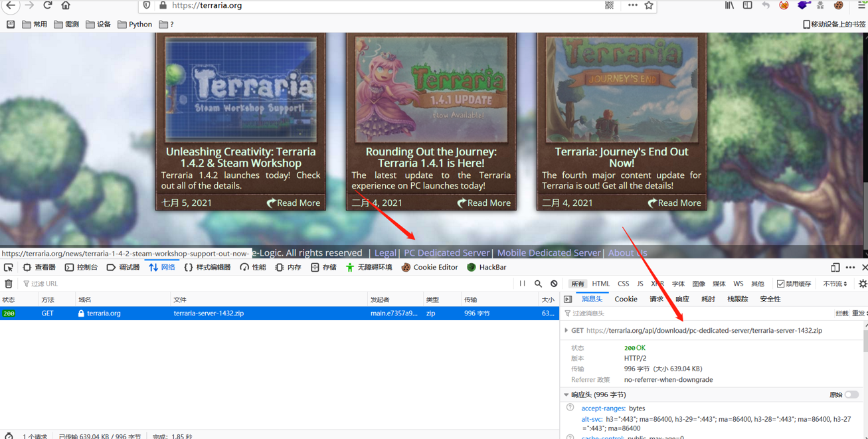868x439 pixels.
Task: Open the Cookie Editor devtools tab
Action: (430, 268)
